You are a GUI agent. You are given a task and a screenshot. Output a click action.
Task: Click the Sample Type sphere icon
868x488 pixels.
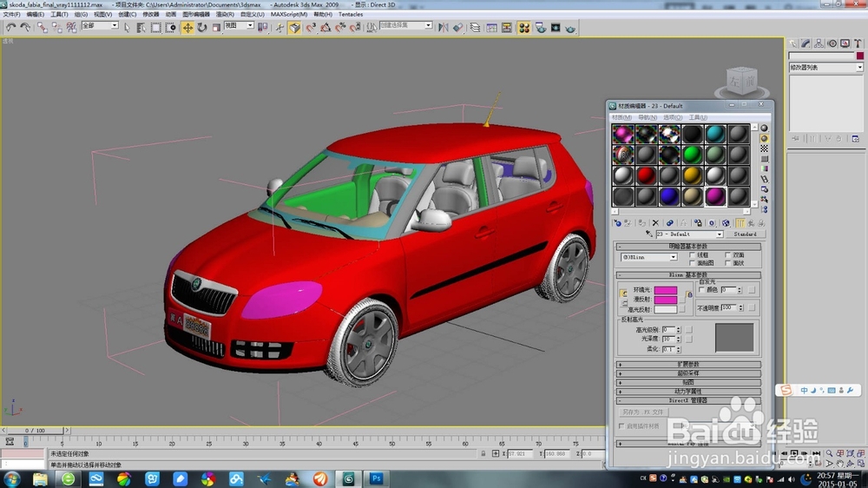point(765,128)
